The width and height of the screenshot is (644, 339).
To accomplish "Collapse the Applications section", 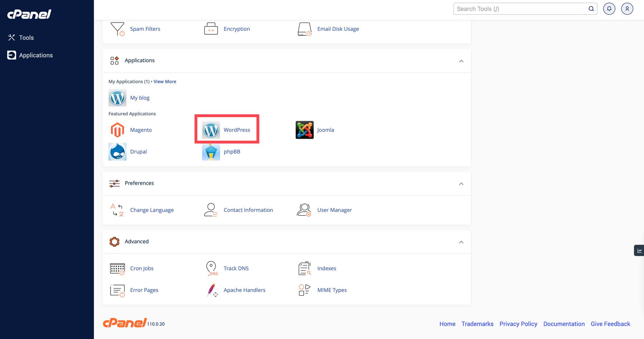I will (x=461, y=61).
